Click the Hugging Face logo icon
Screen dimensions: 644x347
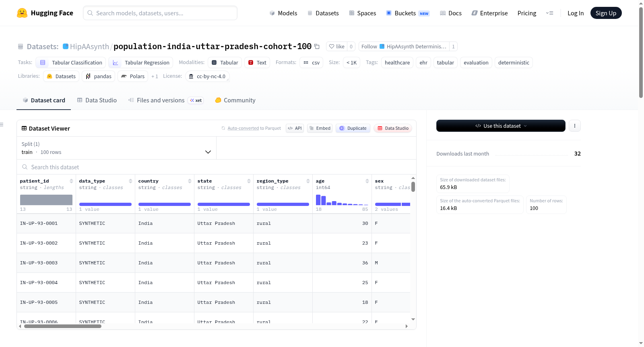22,13
